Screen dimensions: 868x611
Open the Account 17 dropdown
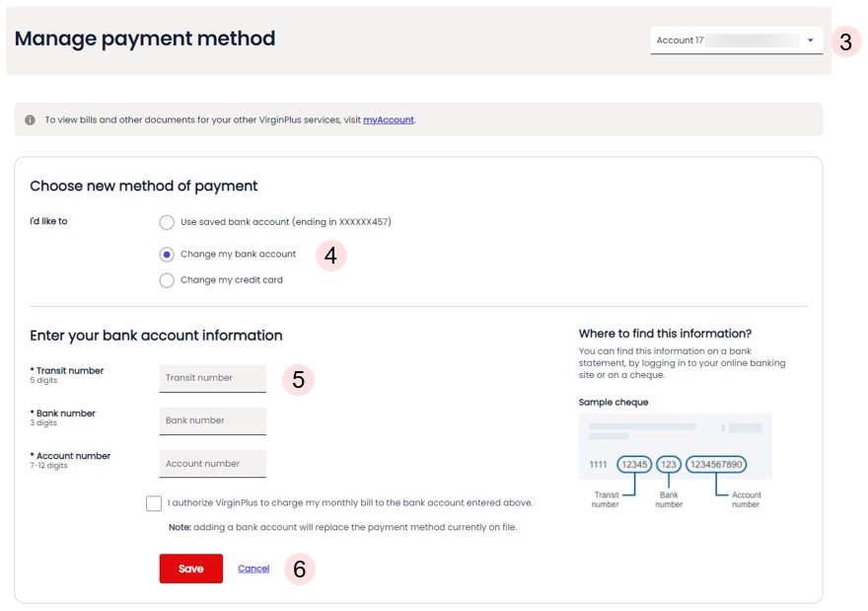pyautogui.click(x=735, y=39)
